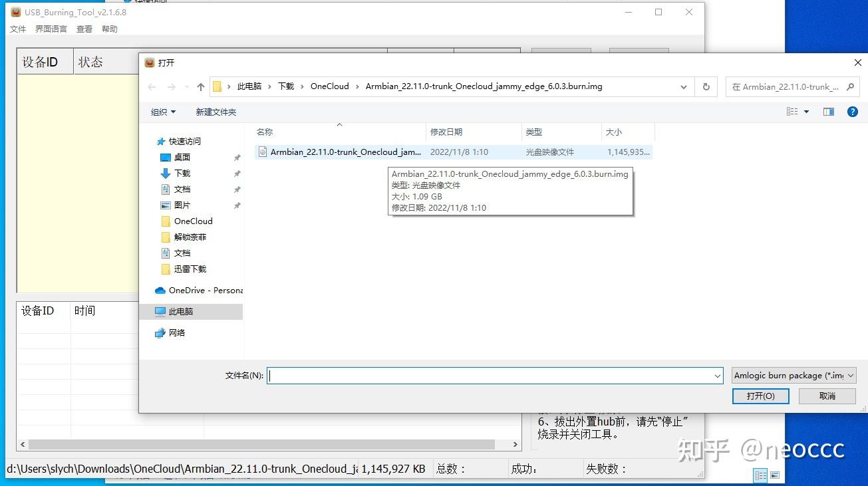Open Amlogic burn package file type filter

coord(794,376)
